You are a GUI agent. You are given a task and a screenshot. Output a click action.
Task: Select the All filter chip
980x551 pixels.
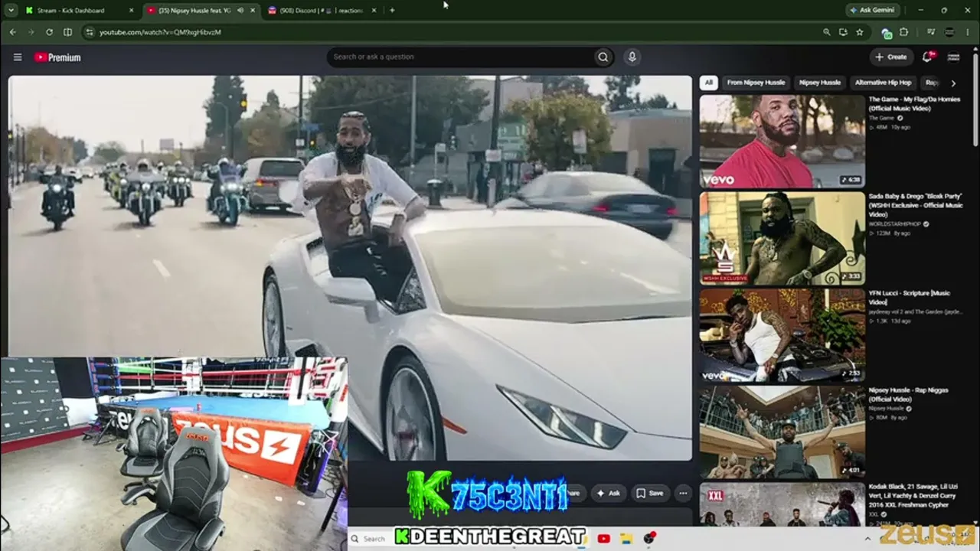pyautogui.click(x=709, y=83)
